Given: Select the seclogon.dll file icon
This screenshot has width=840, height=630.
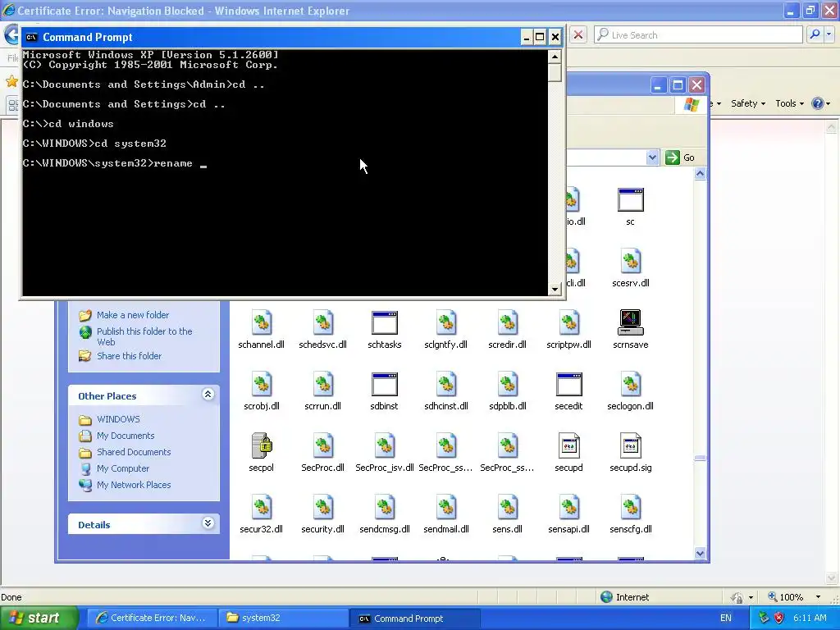Looking at the screenshot, I should pos(631,385).
